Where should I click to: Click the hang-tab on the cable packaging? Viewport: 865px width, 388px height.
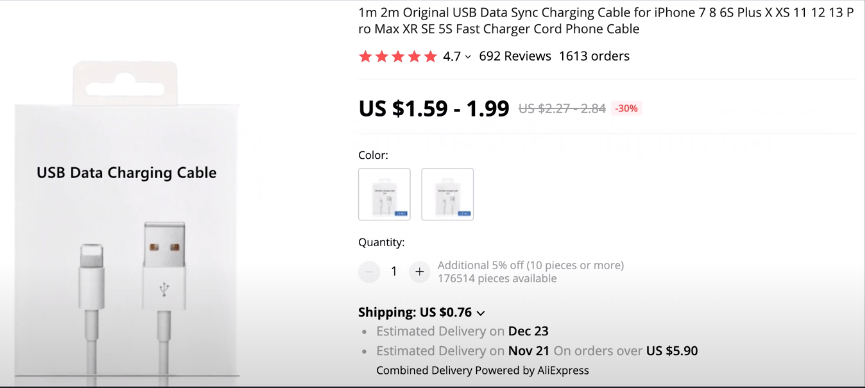[125, 83]
